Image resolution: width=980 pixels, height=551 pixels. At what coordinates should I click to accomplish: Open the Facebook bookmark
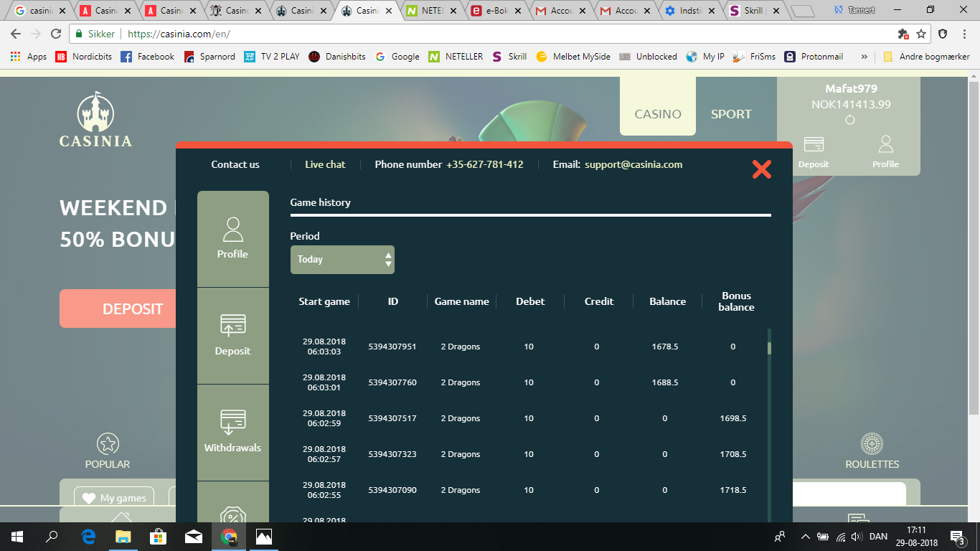click(x=148, y=57)
